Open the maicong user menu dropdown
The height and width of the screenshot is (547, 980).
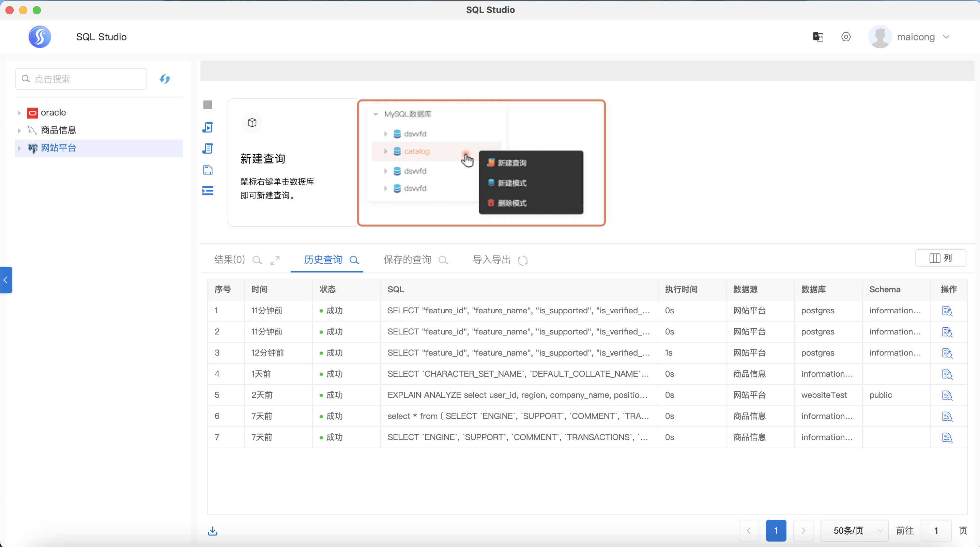pos(946,37)
